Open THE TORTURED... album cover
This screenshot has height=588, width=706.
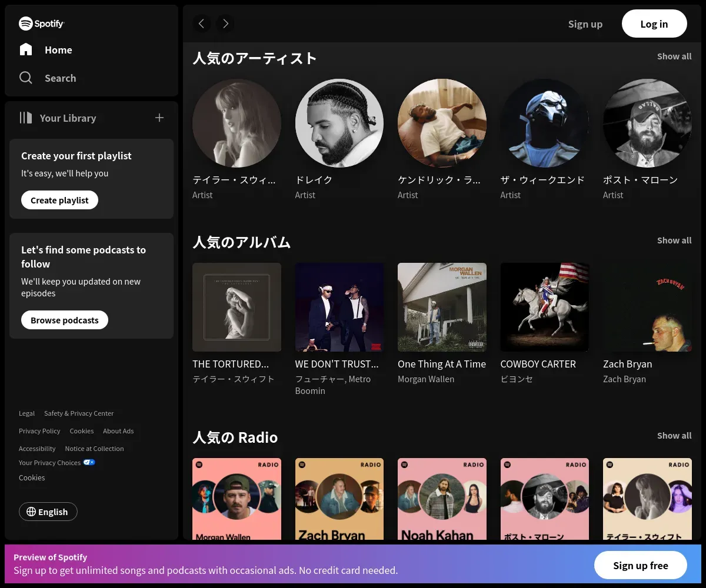[x=237, y=307]
